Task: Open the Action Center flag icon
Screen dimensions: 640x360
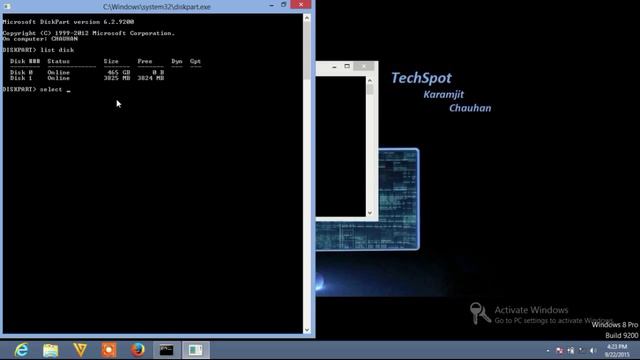Action: pos(560,351)
